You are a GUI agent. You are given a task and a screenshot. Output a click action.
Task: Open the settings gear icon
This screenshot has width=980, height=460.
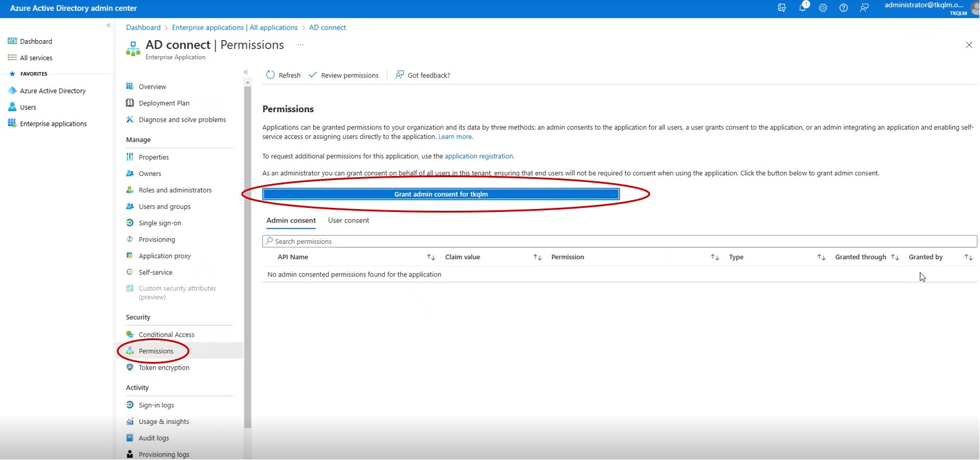pos(823,8)
